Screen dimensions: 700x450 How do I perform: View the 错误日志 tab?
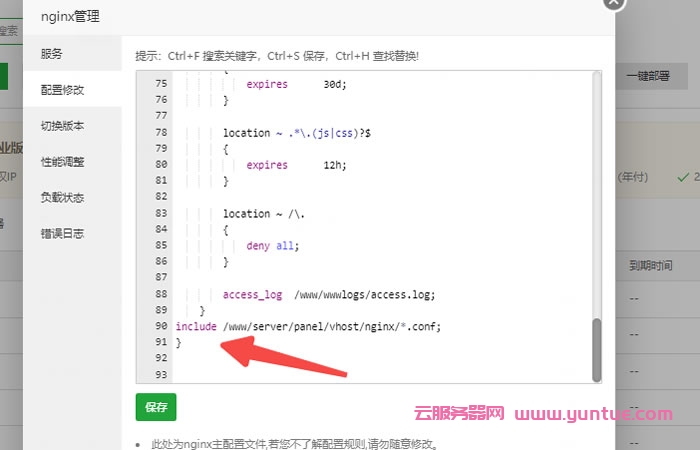62,233
